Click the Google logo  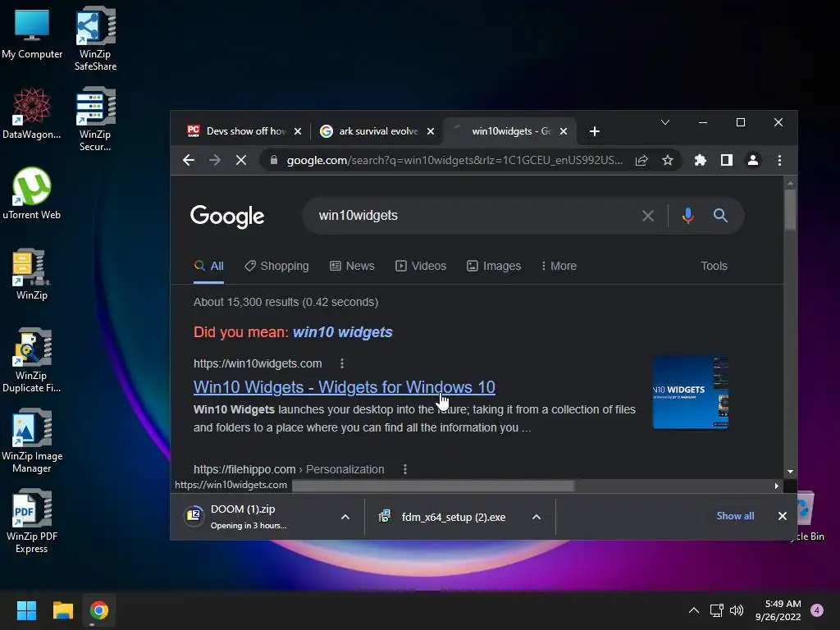point(227,217)
